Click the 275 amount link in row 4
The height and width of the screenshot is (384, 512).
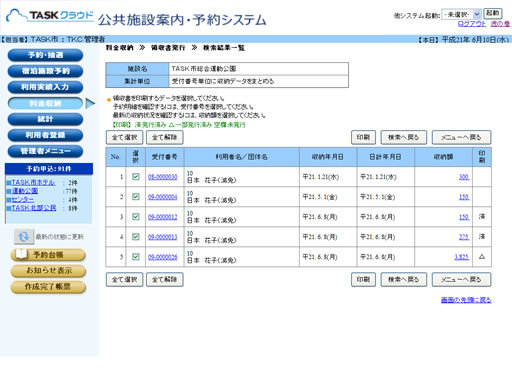(464, 237)
